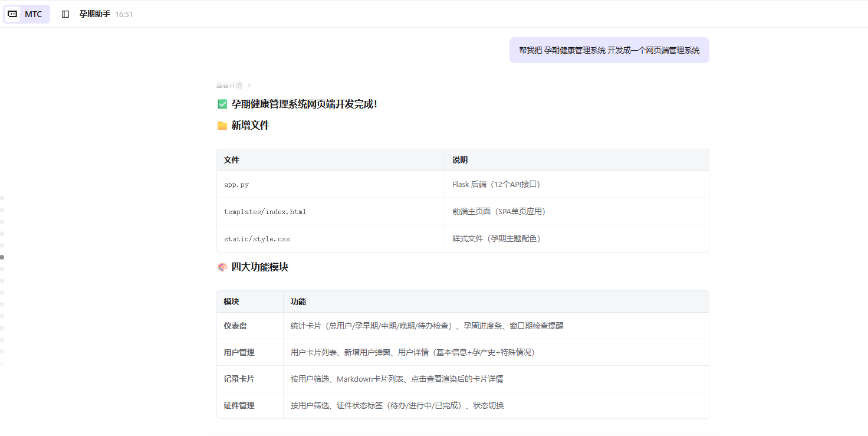
Task: Click the green checkmark emoji in the heading
Action: [x=222, y=104]
